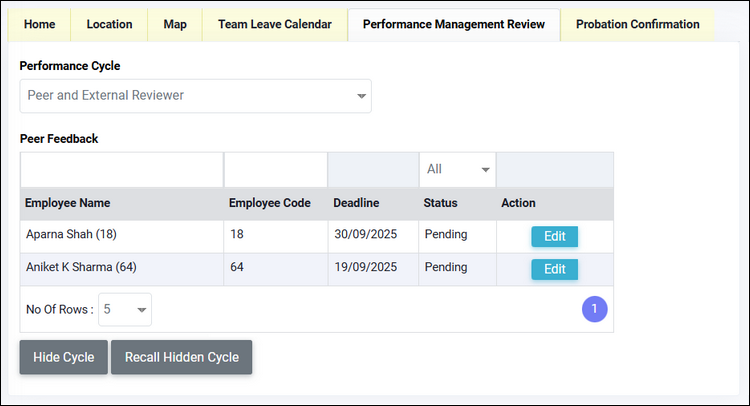Edit Aniket K Sharma's peer feedback
This screenshot has width=750, height=406.
click(x=554, y=269)
